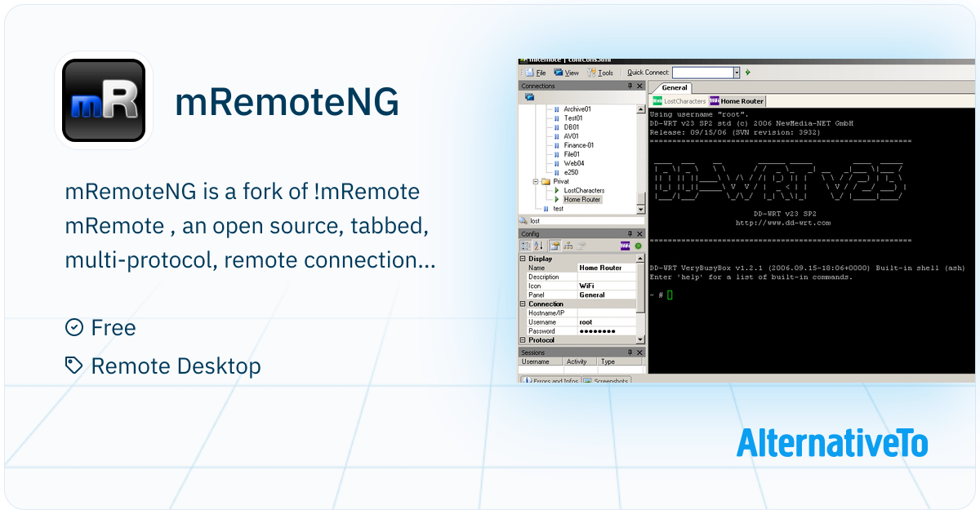Select the Privat folder
This screenshot has height=514, width=980.
(x=561, y=182)
